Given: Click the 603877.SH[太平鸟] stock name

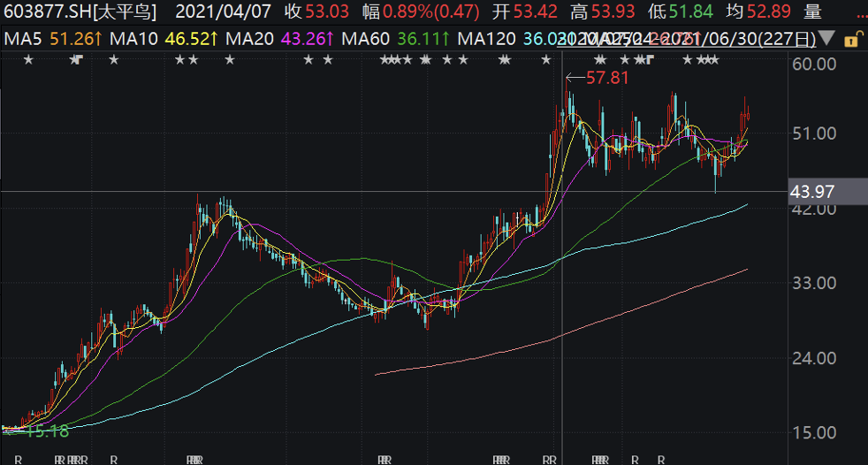Looking at the screenshot, I should 80,11.
